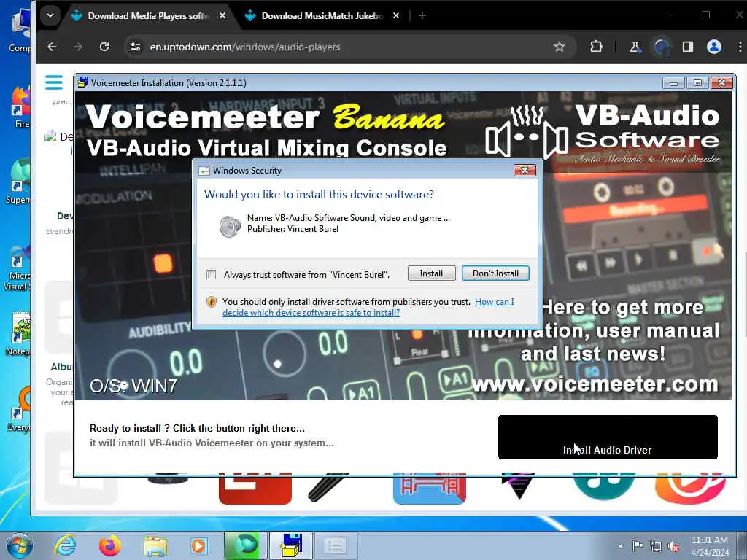This screenshot has height=560, width=747.
Task: Minimize the Voicemeeter Installation window
Action: click(x=673, y=83)
